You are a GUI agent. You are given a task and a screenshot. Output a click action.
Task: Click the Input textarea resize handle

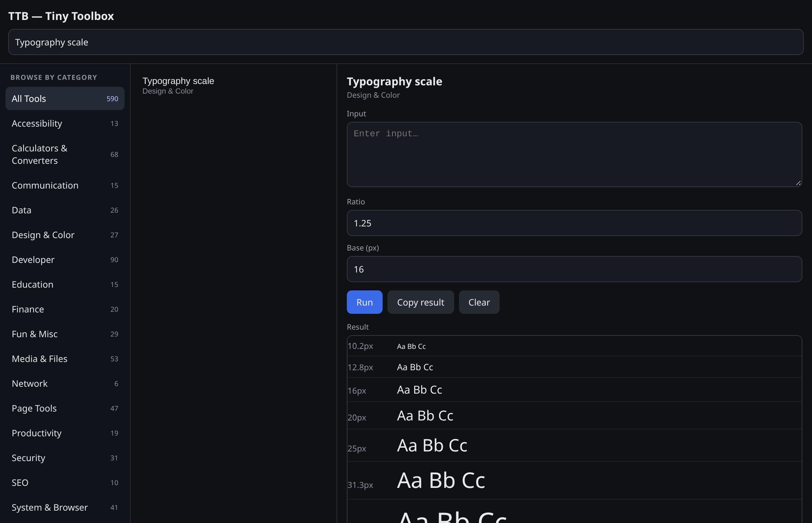click(x=798, y=183)
